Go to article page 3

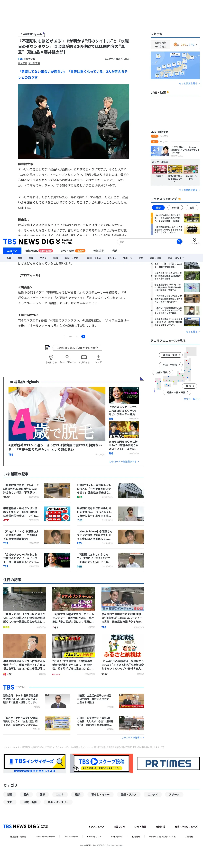[x=77, y=336]
